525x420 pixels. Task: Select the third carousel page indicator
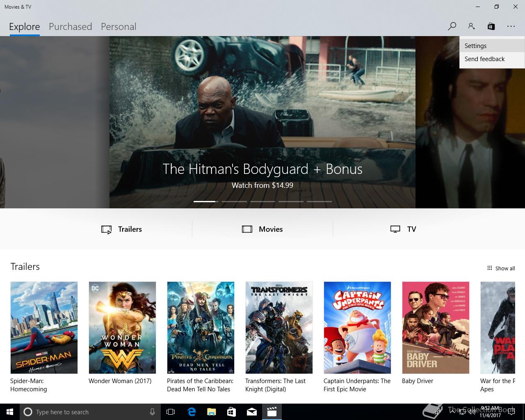tap(262, 201)
